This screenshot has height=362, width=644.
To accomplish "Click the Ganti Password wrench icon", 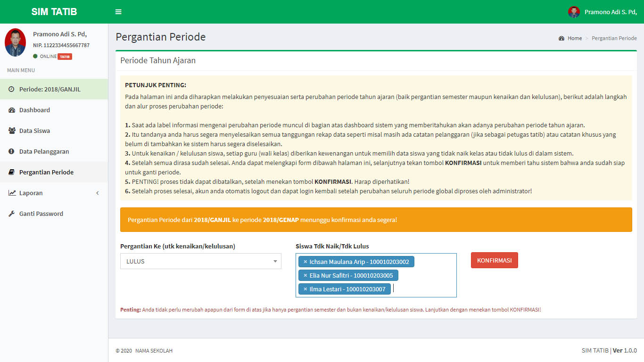I will click(12, 214).
